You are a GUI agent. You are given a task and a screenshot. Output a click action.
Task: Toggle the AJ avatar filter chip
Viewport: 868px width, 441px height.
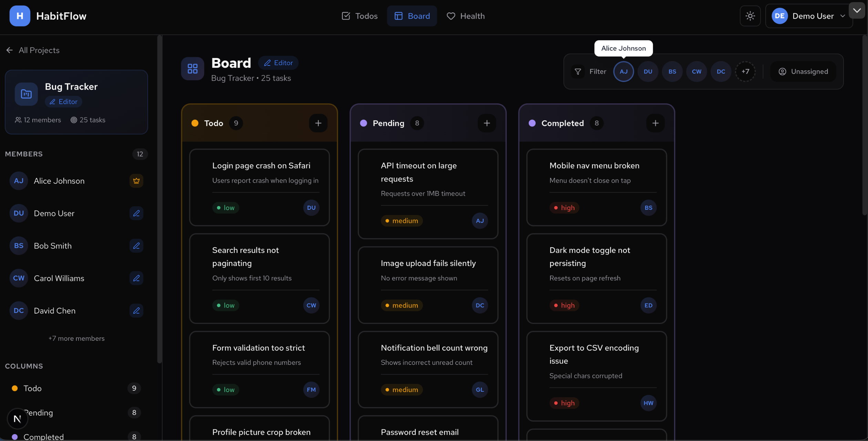(623, 71)
